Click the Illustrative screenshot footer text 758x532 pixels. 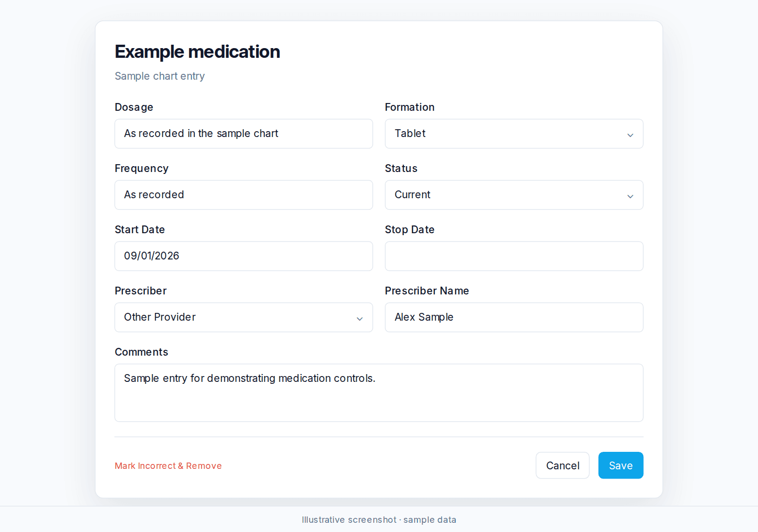[x=379, y=520]
